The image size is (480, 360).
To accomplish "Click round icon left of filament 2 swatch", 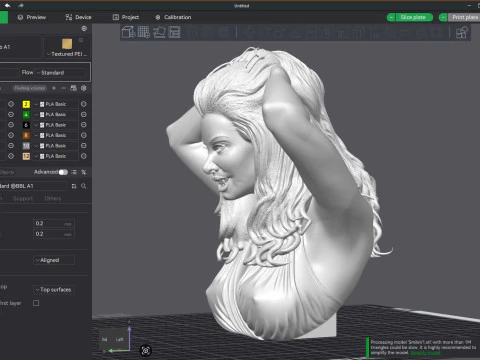I will pyautogui.click(x=11, y=104).
